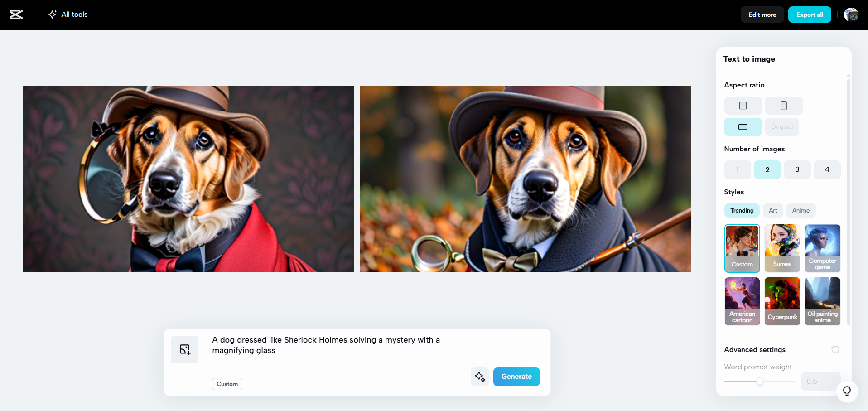Choose the Original aspect ratio option
Image resolution: width=868 pixels, height=411 pixels.
(782, 127)
